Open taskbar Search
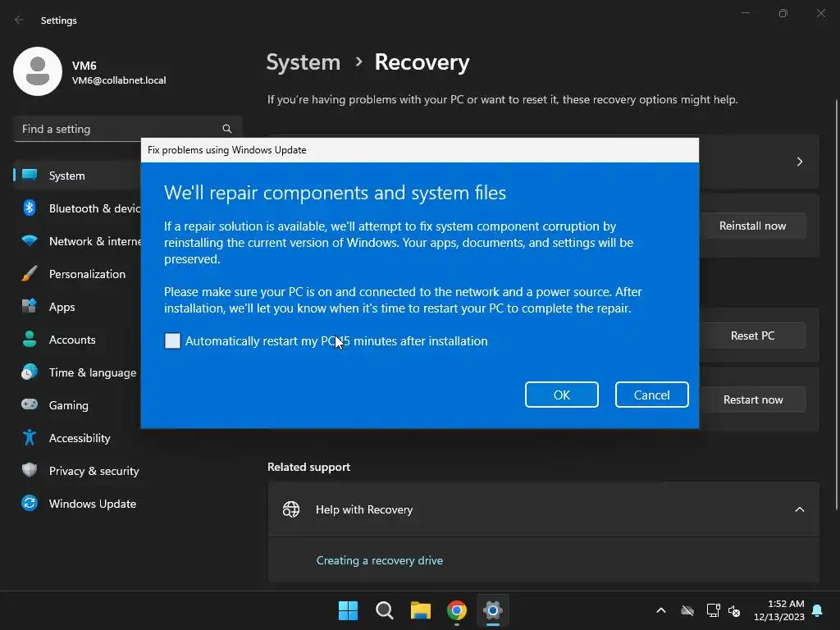This screenshot has height=630, width=840. pos(385,610)
